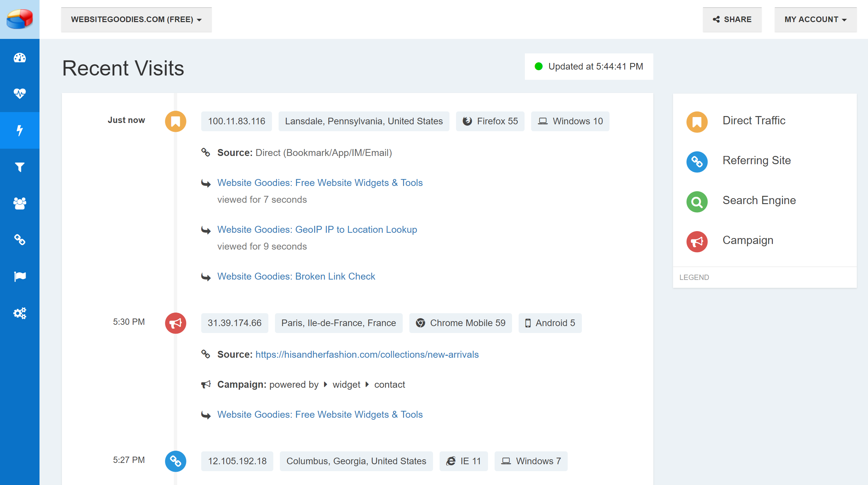Open the MY ACCOUNT dropdown menu
The height and width of the screenshot is (485, 868).
click(815, 19)
